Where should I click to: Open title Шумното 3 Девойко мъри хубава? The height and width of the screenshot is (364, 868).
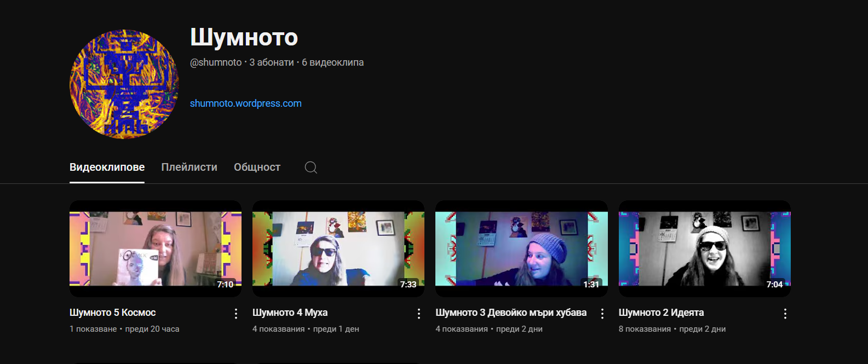point(511,313)
